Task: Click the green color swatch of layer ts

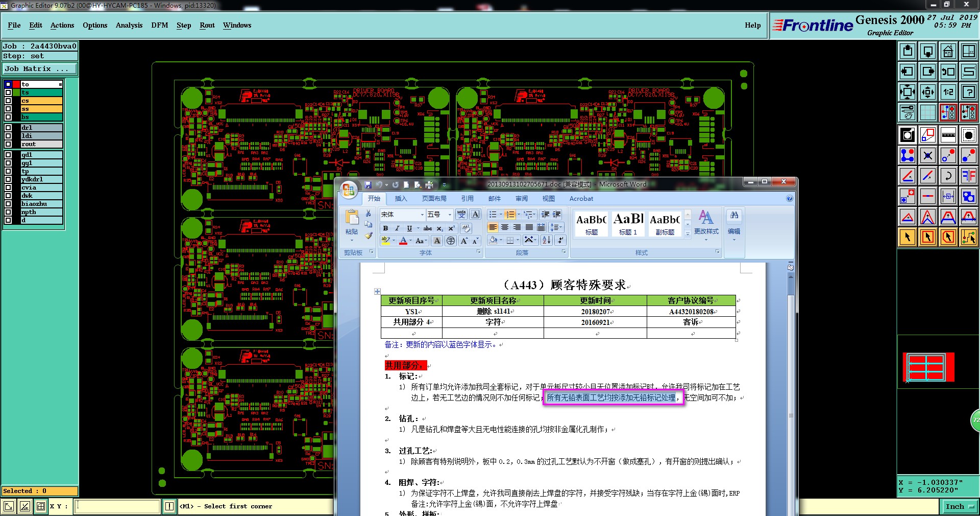Action: click(16, 92)
